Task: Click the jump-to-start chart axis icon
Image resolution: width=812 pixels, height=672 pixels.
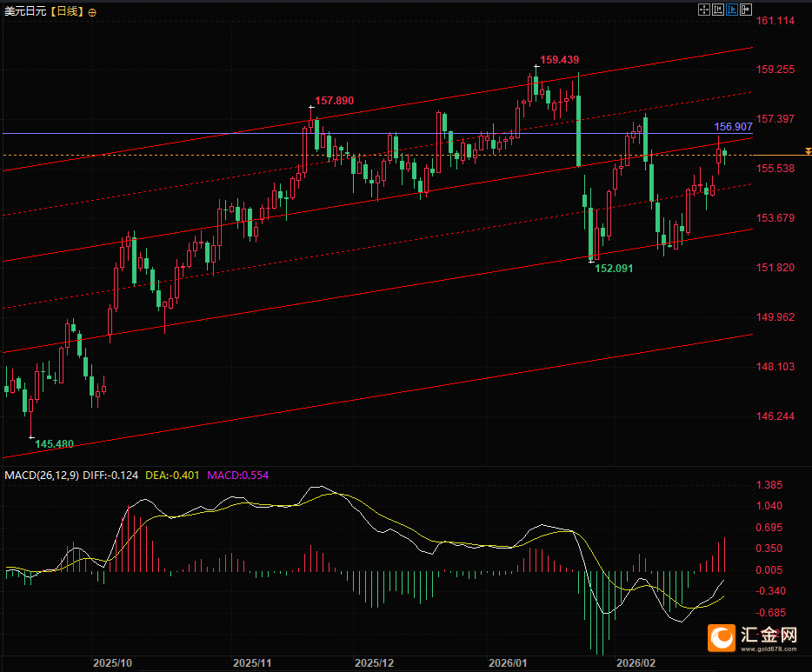Action: [718, 10]
